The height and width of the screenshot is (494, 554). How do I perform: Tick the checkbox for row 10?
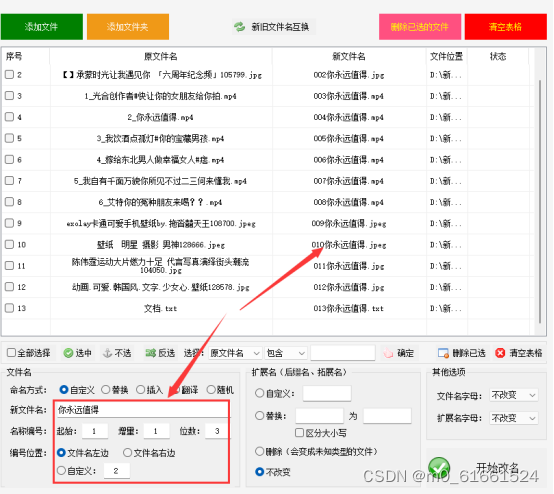[10, 245]
